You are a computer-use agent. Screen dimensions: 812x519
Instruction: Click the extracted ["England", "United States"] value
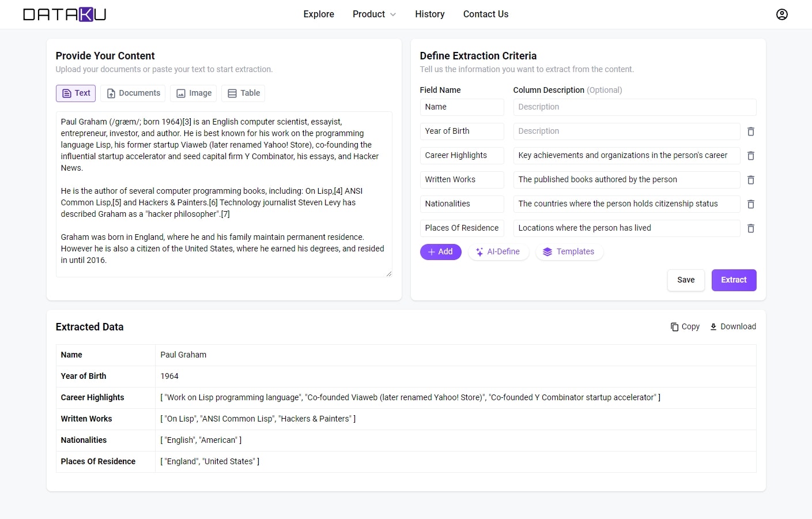point(210,462)
